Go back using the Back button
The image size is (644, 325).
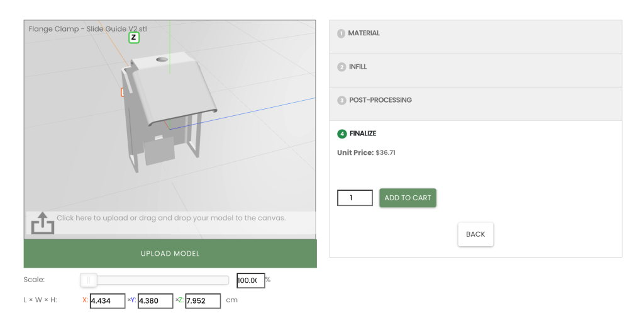[475, 234]
